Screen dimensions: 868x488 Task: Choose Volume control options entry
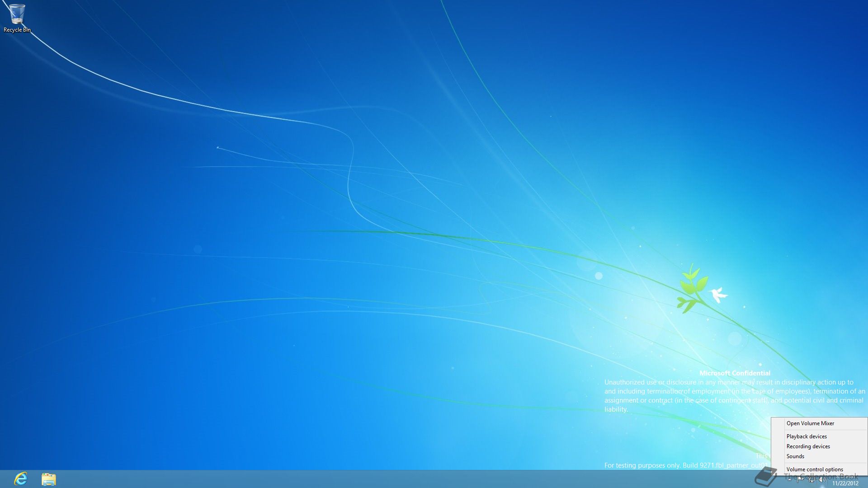819,469
